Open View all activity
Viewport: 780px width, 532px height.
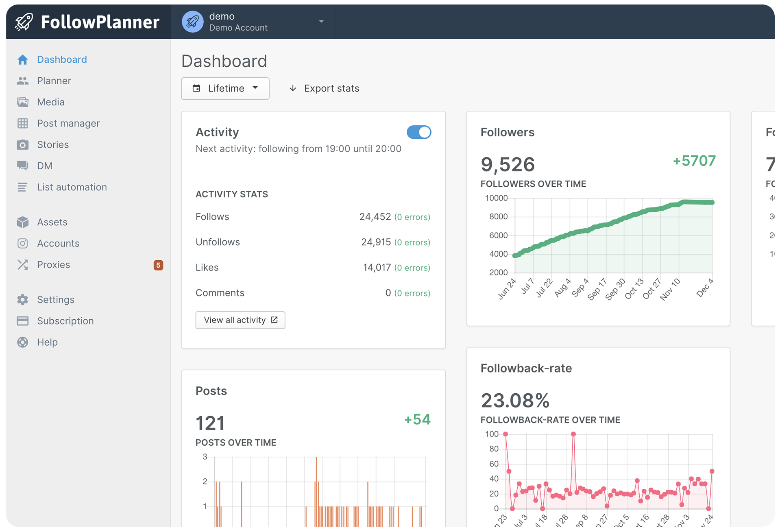tap(240, 320)
